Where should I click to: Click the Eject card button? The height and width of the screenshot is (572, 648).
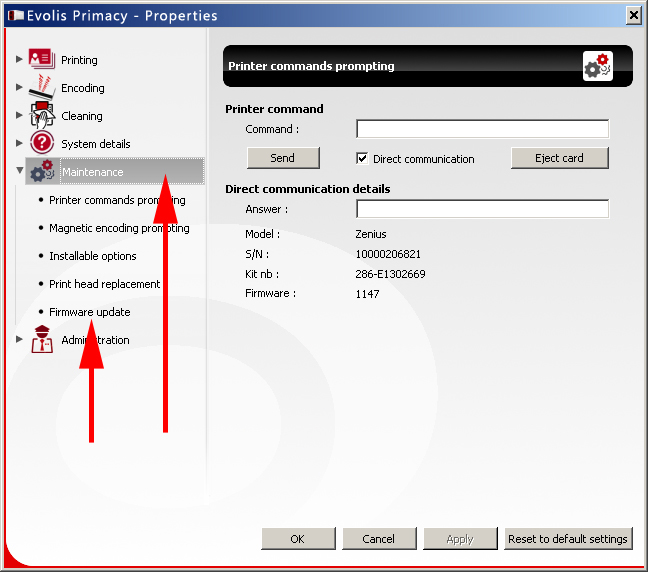click(x=560, y=158)
